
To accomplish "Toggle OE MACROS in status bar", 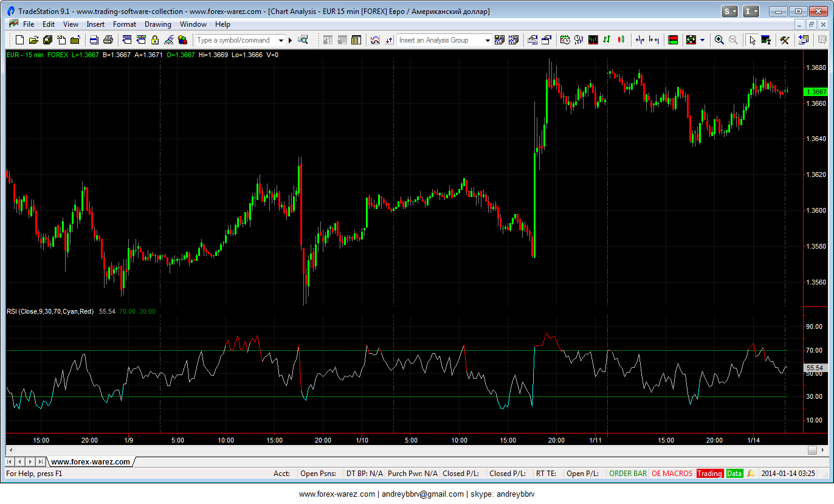I will [672, 474].
